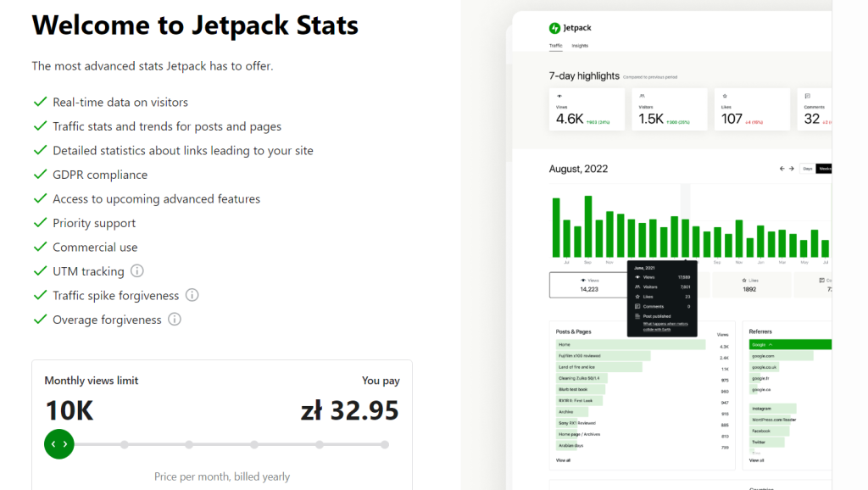Screen dimensions: 868x490
Task: Click the Jetpack logo in the dashboard preview
Action: click(x=570, y=28)
